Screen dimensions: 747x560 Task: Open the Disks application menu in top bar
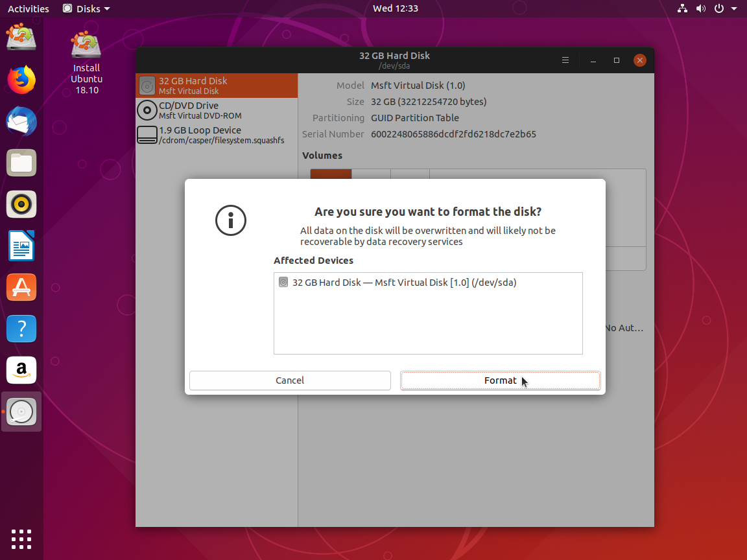tap(87, 8)
